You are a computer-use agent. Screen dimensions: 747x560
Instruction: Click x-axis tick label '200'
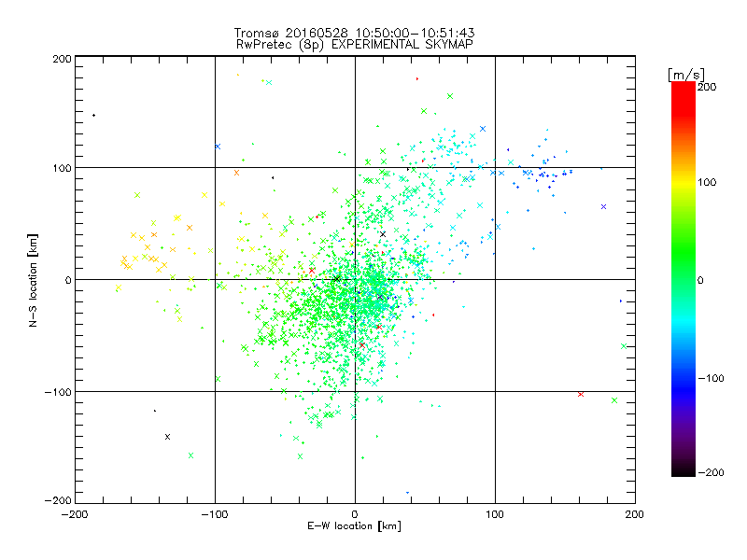click(635, 515)
